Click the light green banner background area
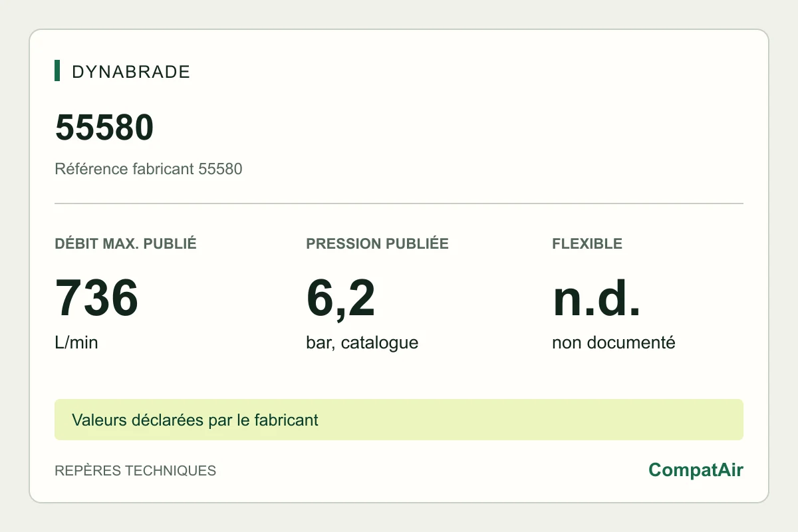Viewport: 798px width, 532px height. click(x=532, y=420)
